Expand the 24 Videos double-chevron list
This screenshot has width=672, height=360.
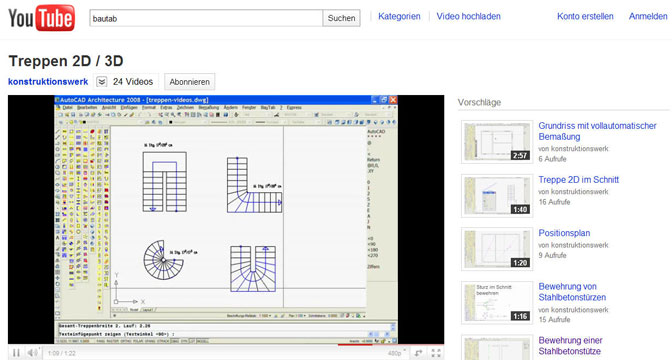(x=102, y=81)
